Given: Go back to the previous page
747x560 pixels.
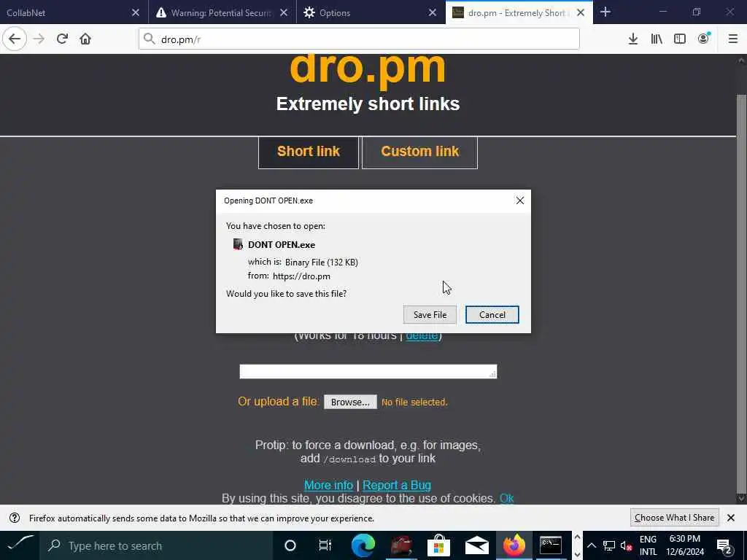Looking at the screenshot, I should point(15,39).
